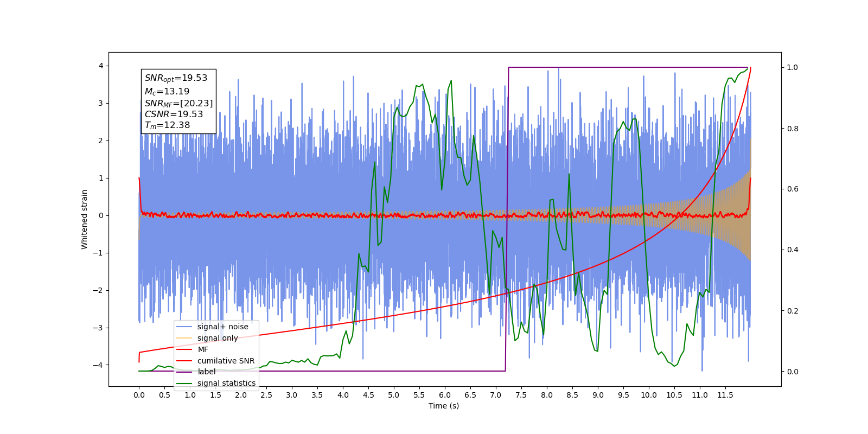Image resolution: width=868 pixels, height=434 pixels.
Task: Click x-axis tick label 7.0
Action: [x=496, y=395]
